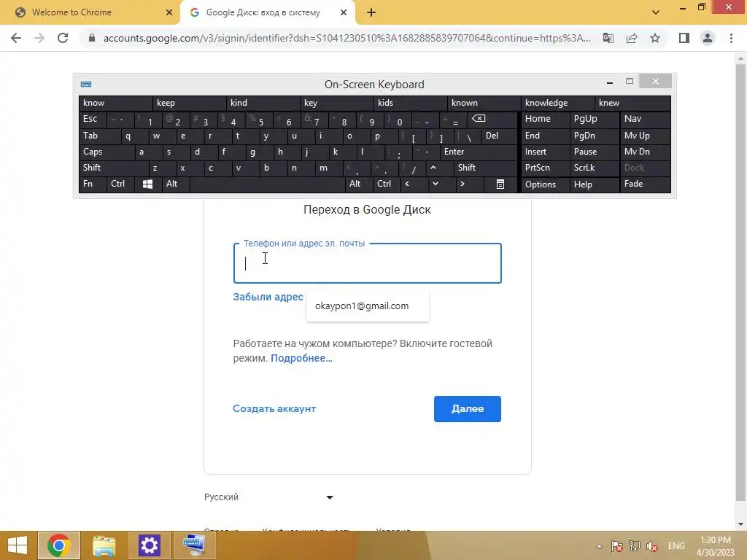The image size is (747, 560).
Task: Open the settings gear taskbar icon
Action: [x=149, y=545]
